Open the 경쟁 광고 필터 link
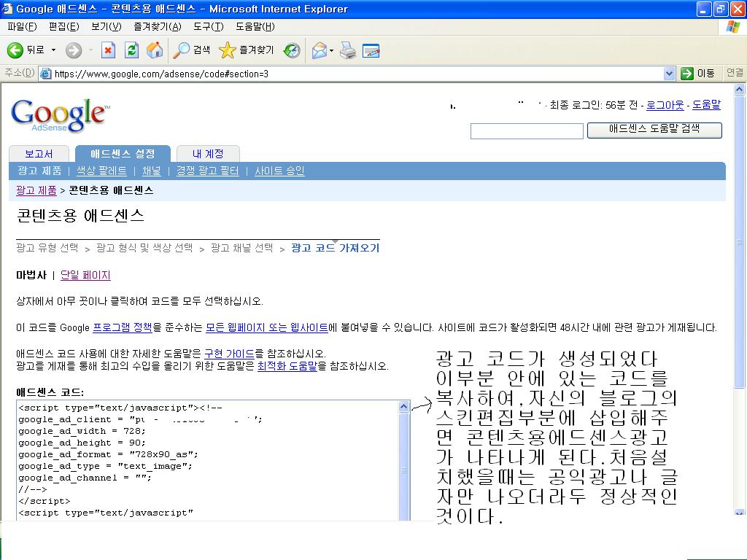The height and width of the screenshot is (560, 747). 207,171
